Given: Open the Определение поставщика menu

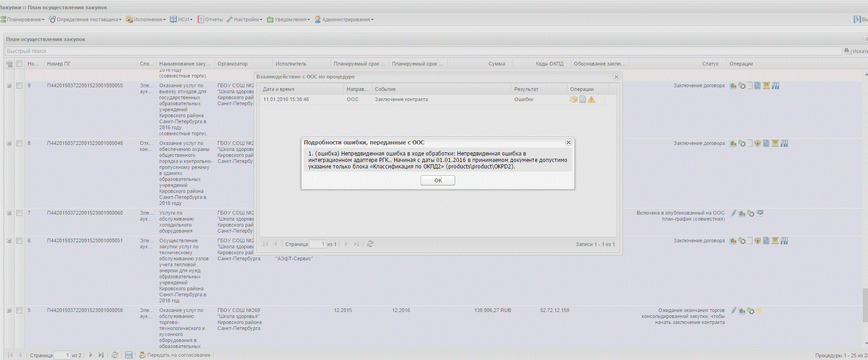Looking at the screenshot, I should click(x=85, y=19).
